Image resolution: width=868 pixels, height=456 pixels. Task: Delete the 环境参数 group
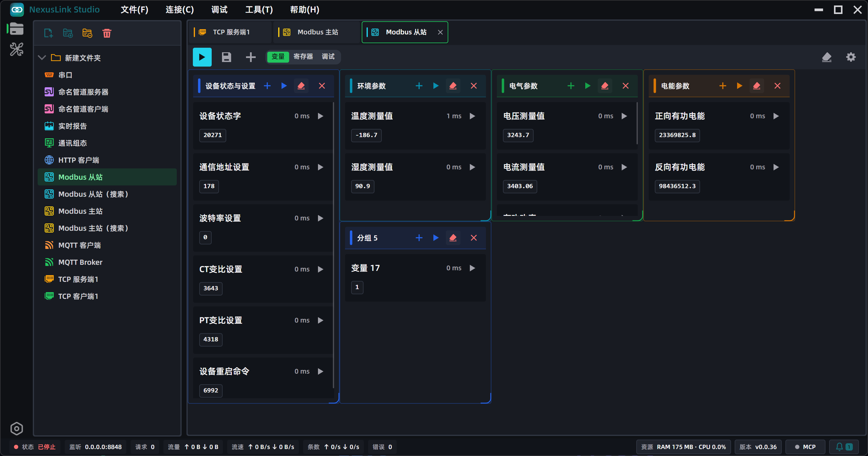tap(473, 86)
